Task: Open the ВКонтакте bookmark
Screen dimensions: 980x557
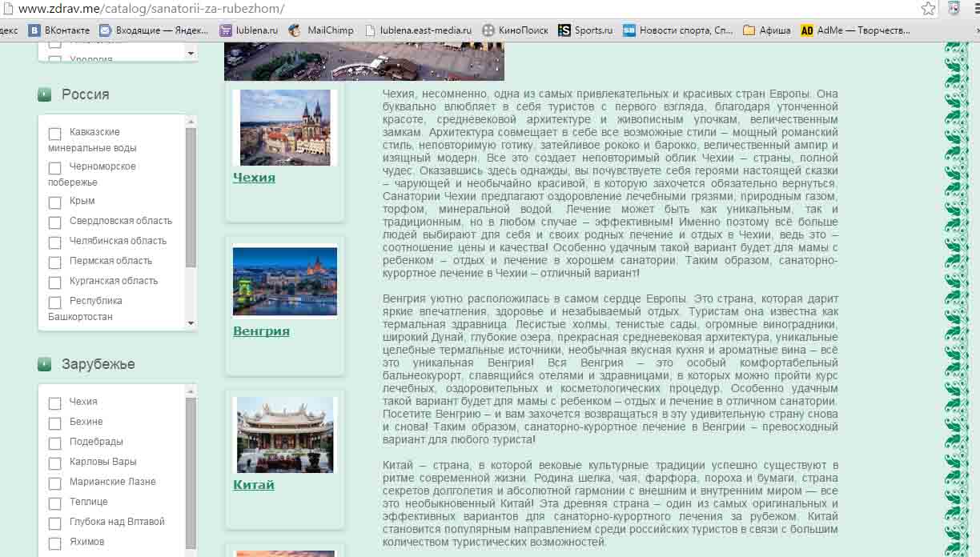Action: click(x=60, y=30)
